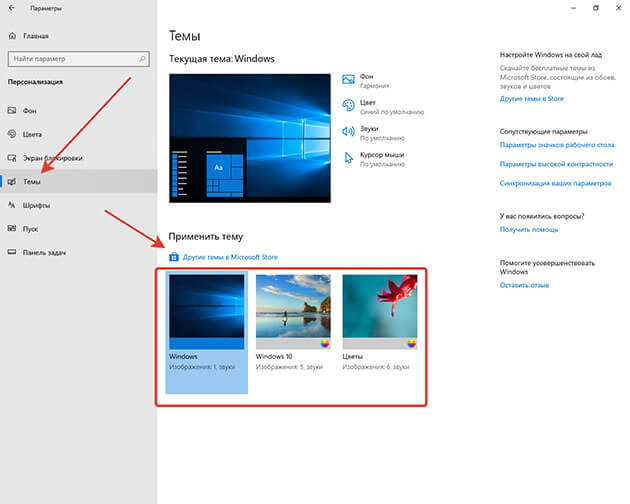
Task: Click the Пуск start icon in sidebar
Action: click(12, 228)
